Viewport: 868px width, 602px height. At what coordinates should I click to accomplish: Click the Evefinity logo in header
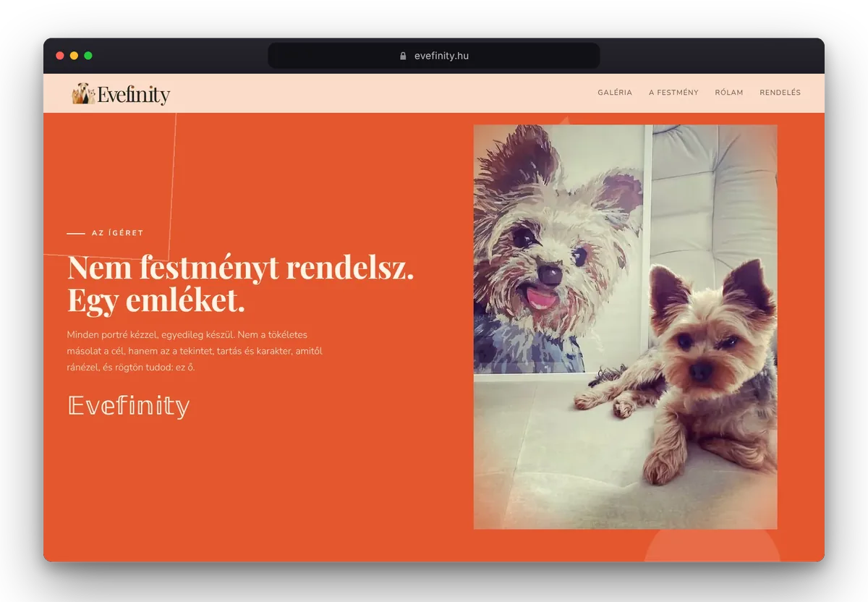(121, 94)
